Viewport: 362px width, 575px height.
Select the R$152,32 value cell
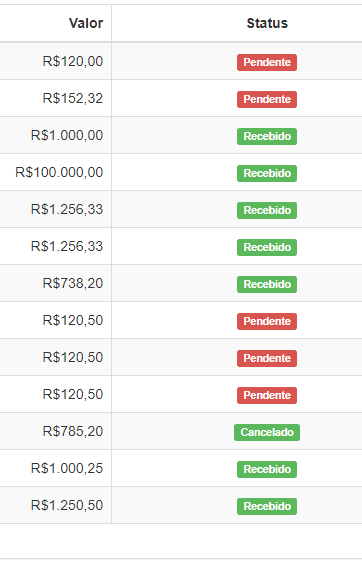pyautogui.click(x=55, y=98)
